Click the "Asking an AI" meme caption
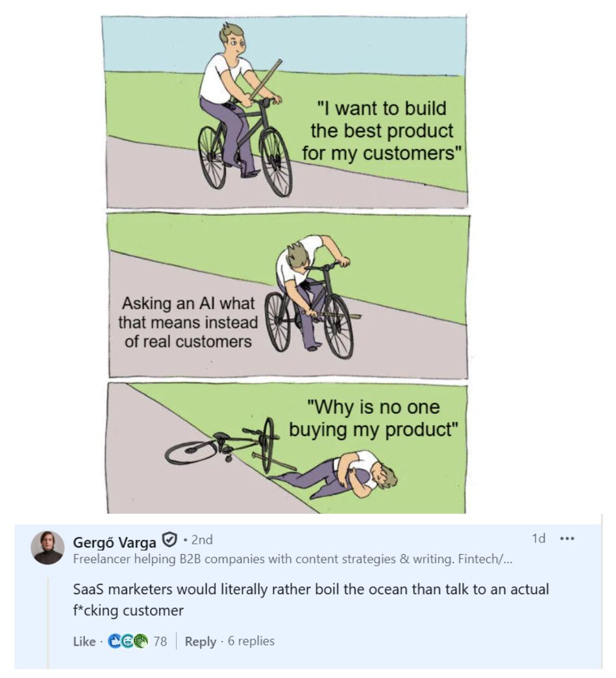This screenshot has height=678, width=616. [x=188, y=322]
